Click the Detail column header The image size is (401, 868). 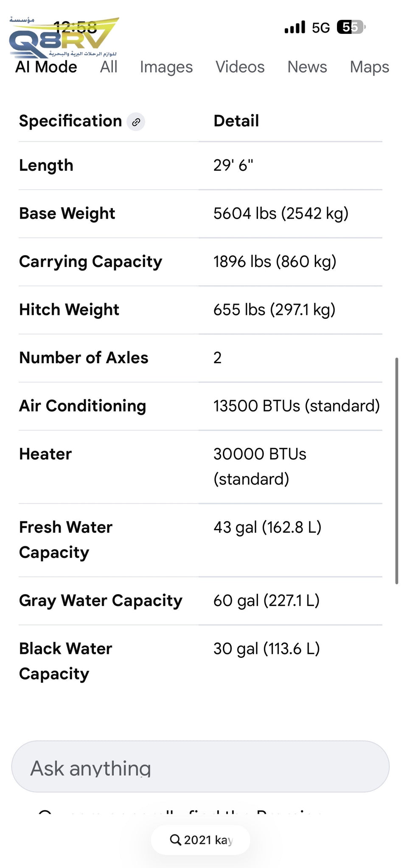click(x=236, y=121)
